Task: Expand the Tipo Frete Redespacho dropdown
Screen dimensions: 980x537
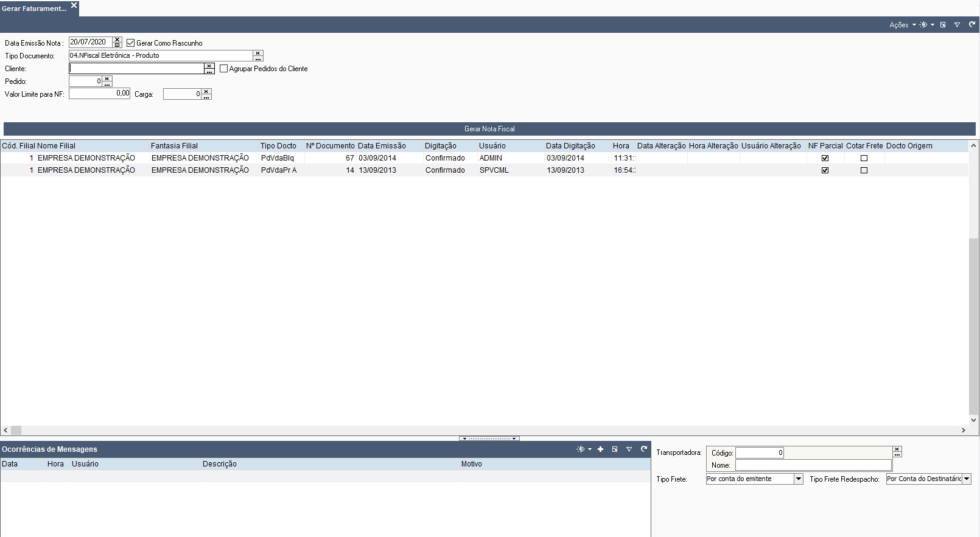Action: tap(967, 479)
